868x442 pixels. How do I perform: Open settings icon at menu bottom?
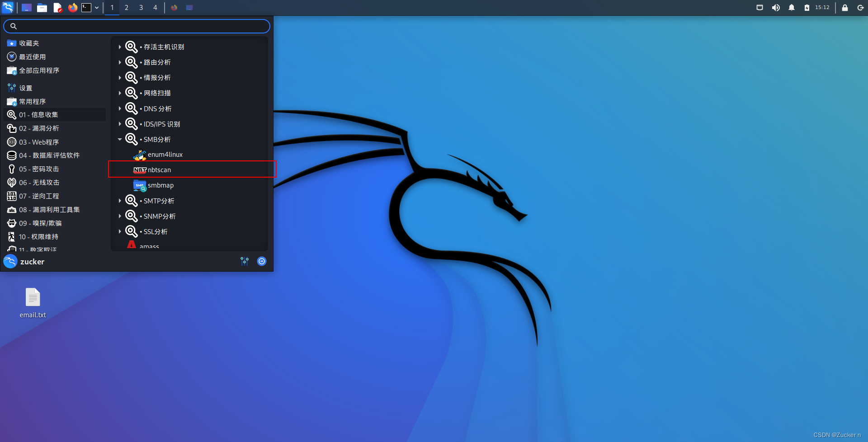click(245, 261)
